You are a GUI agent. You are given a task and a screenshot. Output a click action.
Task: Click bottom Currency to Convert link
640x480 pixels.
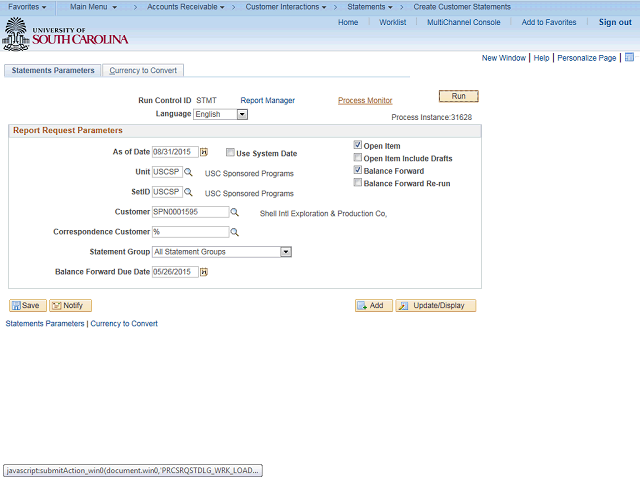coord(124,324)
